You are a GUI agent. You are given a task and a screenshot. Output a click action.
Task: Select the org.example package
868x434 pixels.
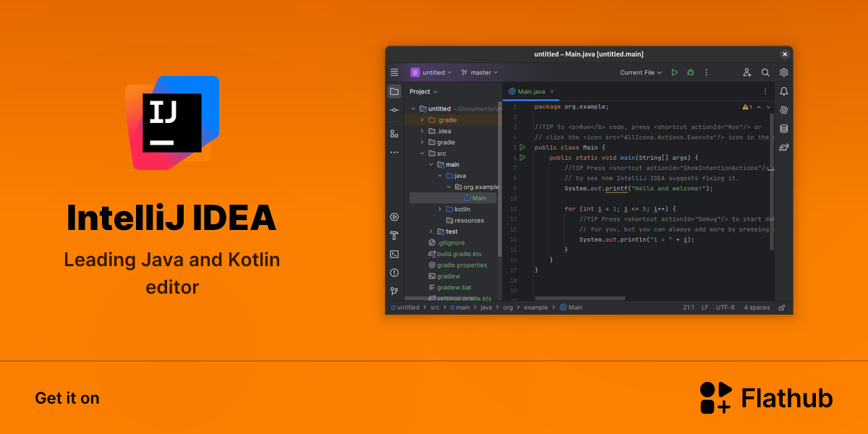477,187
